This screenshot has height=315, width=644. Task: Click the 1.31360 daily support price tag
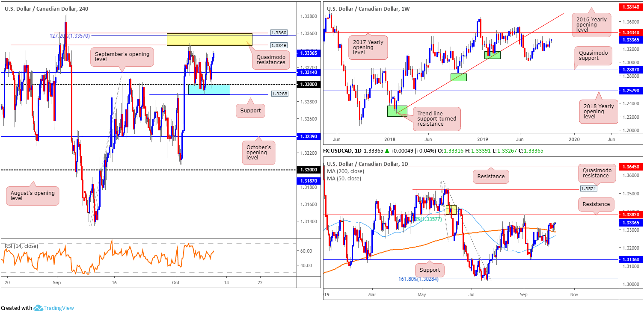(x=631, y=259)
